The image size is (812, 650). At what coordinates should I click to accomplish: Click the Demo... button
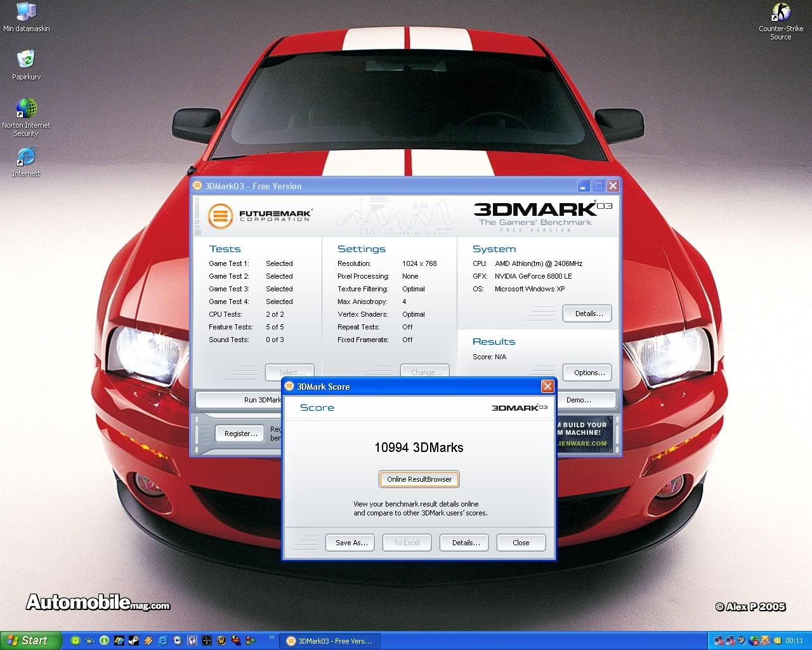[x=586, y=400]
